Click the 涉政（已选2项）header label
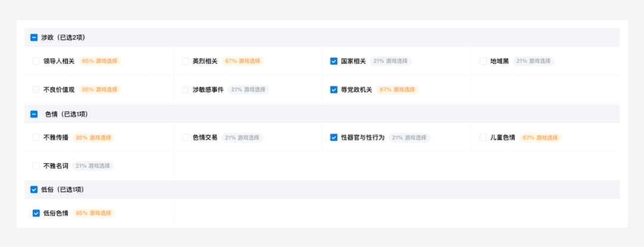The width and height of the screenshot is (644, 247). [63, 37]
